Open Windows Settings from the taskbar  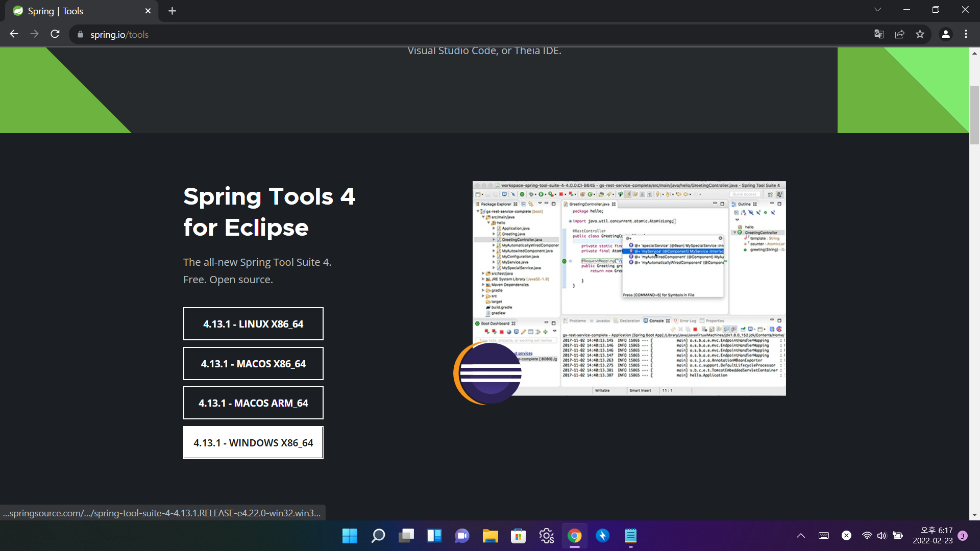pos(546,536)
